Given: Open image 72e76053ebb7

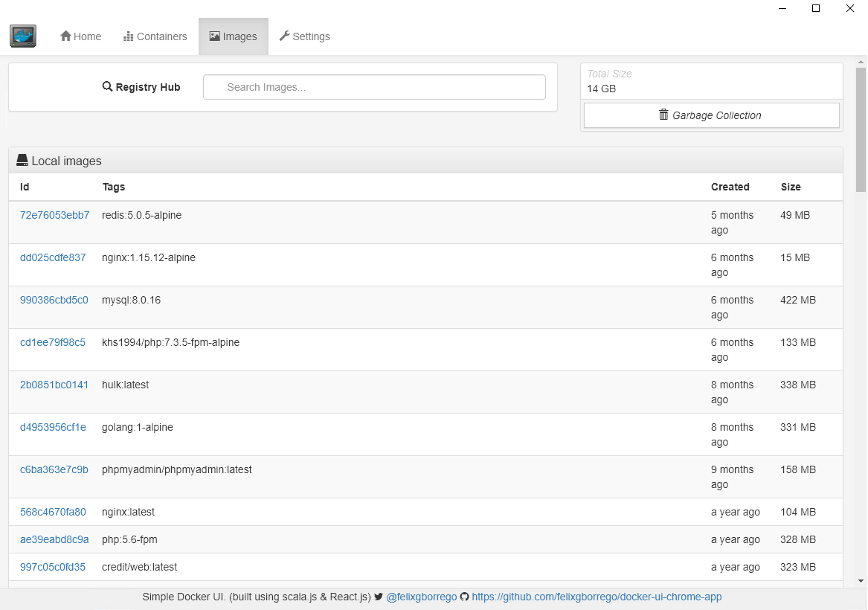Looking at the screenshot, I should coord(54,215).
